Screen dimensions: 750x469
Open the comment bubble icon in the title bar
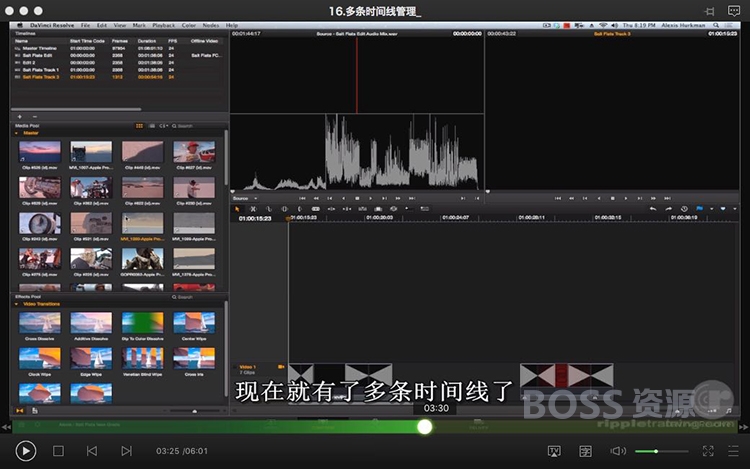[x=734, y=11]
